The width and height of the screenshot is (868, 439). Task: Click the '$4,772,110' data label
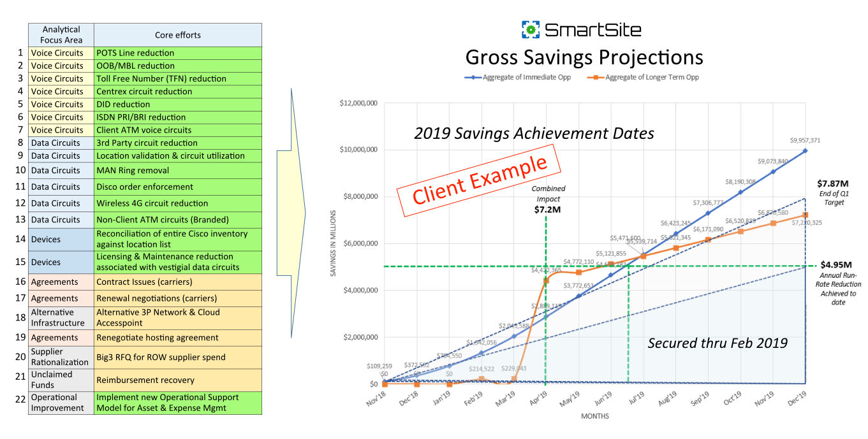[578, 262]
